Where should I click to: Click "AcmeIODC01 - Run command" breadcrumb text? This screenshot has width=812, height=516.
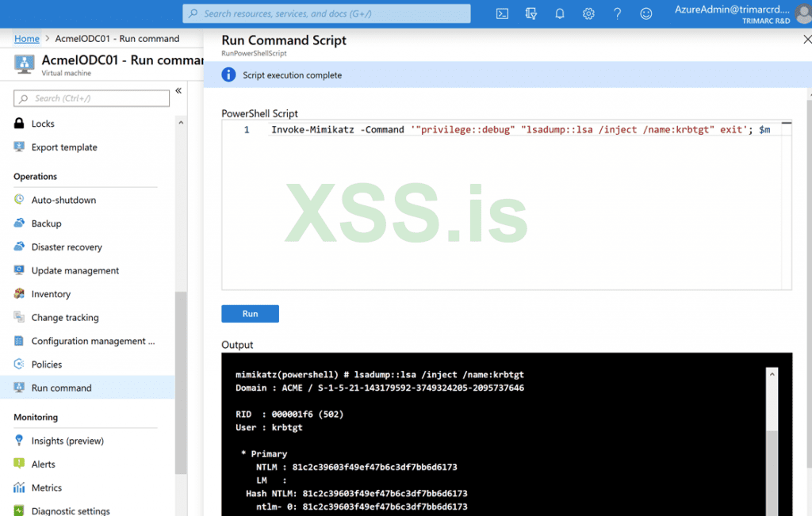point(117,38)
